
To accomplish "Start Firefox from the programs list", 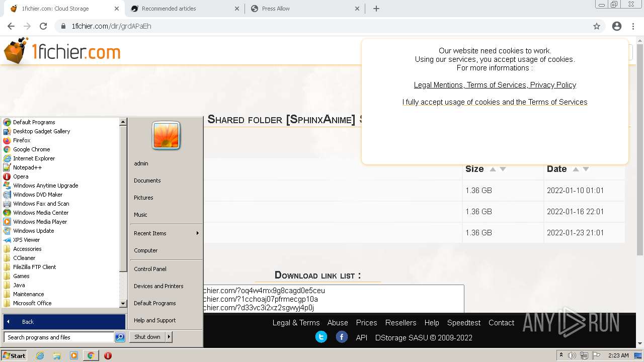I will coord(22,140).
